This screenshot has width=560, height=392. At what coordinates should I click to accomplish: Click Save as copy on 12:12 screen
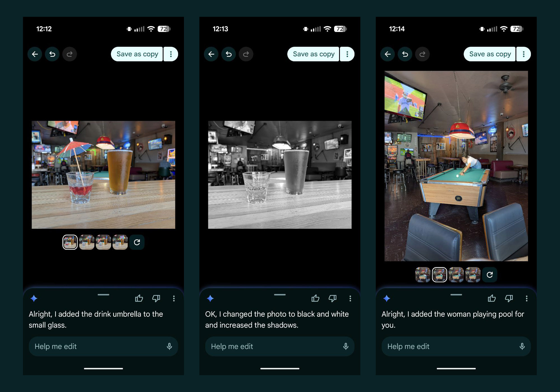[x=137, y=54]
